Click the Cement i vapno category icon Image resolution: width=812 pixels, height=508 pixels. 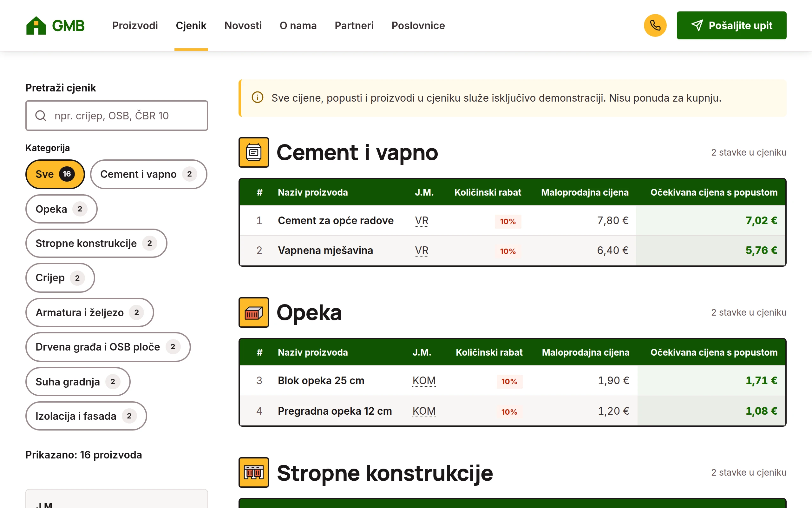click(x=254, y=152)
